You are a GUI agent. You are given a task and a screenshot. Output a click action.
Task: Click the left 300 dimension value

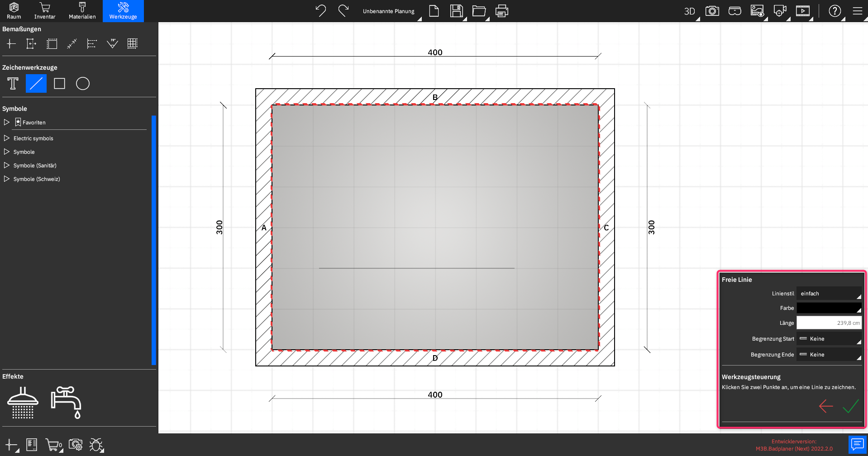click(x=219, y=227)
